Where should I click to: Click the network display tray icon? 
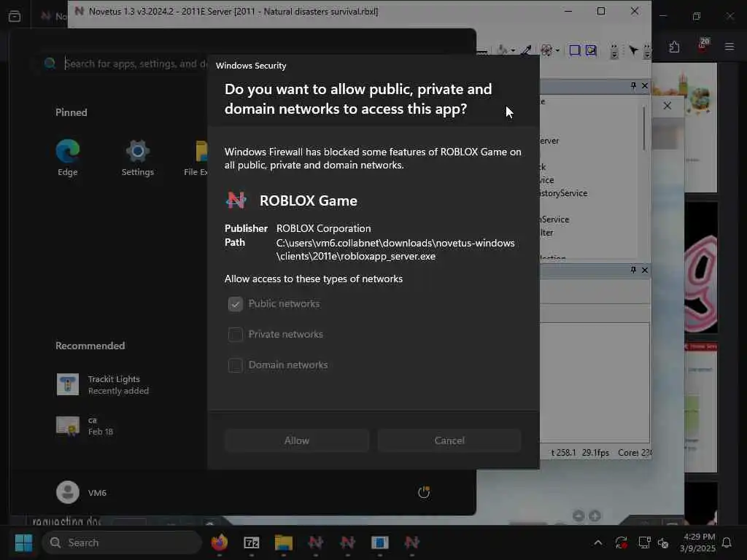tap(645, 542)
